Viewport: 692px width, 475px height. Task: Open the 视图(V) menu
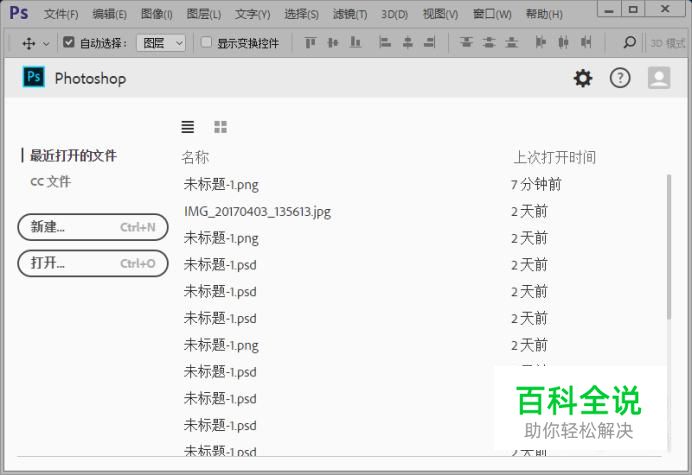(x=440, y=14)
